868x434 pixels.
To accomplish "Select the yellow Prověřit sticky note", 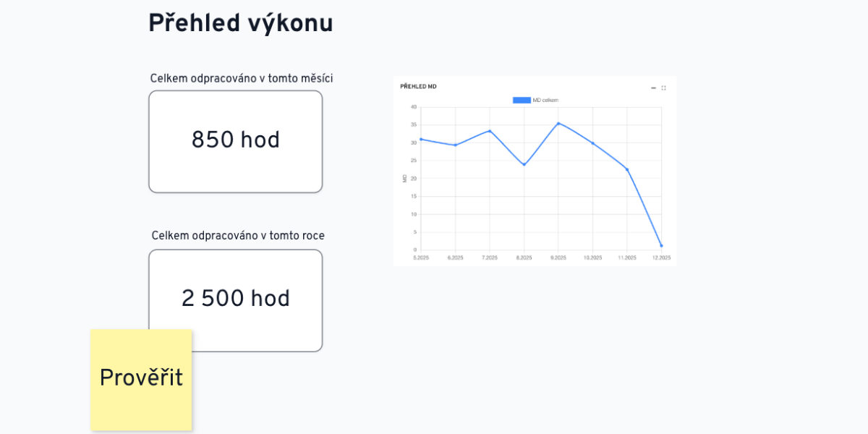I will click(141, 379).
